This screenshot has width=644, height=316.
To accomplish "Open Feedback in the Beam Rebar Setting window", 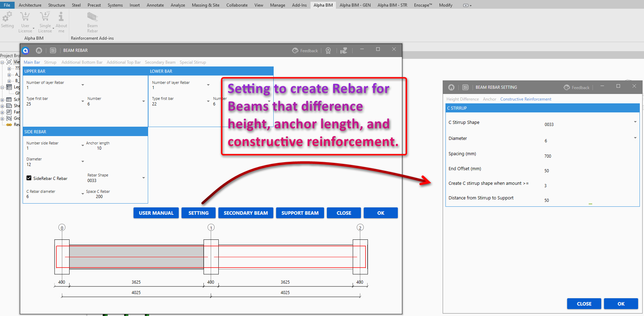I will tap(577, 88).
